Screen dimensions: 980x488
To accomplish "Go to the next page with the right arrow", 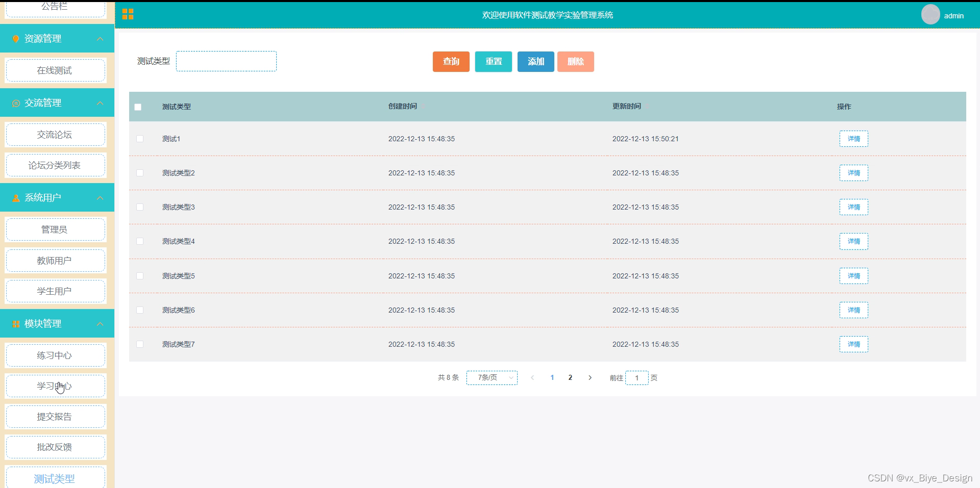I will [x=590, y=378].
